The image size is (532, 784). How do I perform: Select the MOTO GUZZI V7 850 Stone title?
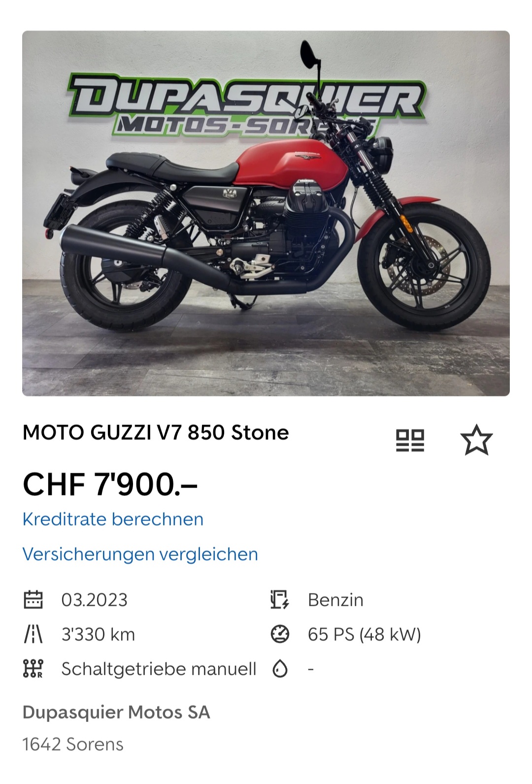pyautogui.click(x=156, y=432)
